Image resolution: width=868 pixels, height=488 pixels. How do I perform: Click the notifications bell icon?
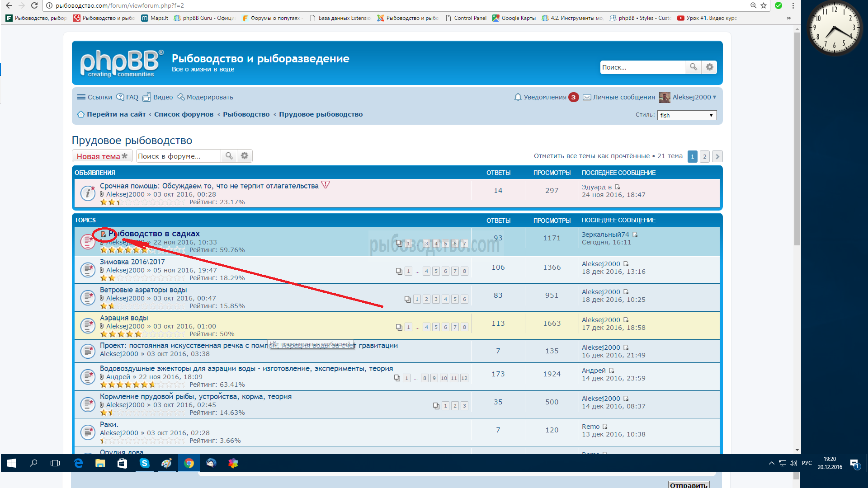tap(518, 97)
